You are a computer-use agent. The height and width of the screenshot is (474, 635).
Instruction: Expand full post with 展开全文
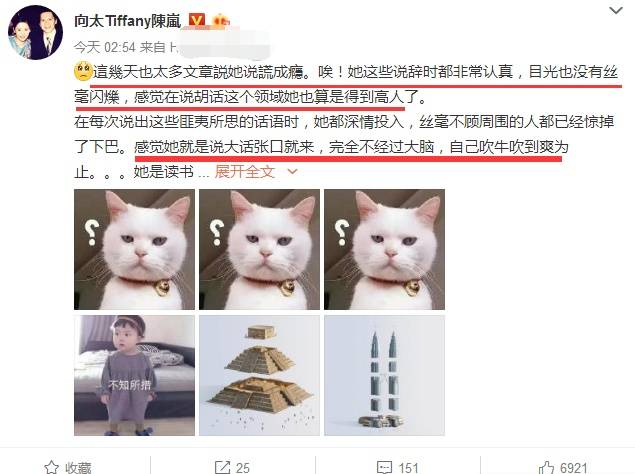245,172
